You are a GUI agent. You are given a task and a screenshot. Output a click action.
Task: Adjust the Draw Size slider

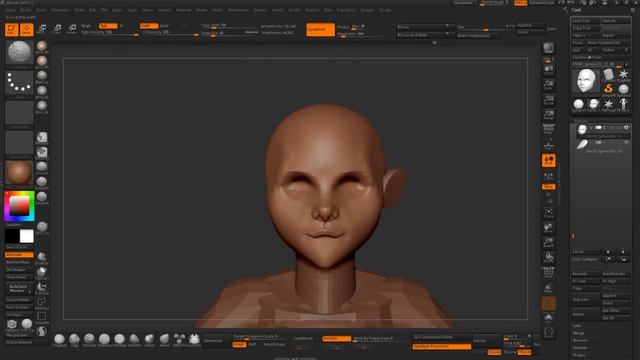(x=229, y=33)
